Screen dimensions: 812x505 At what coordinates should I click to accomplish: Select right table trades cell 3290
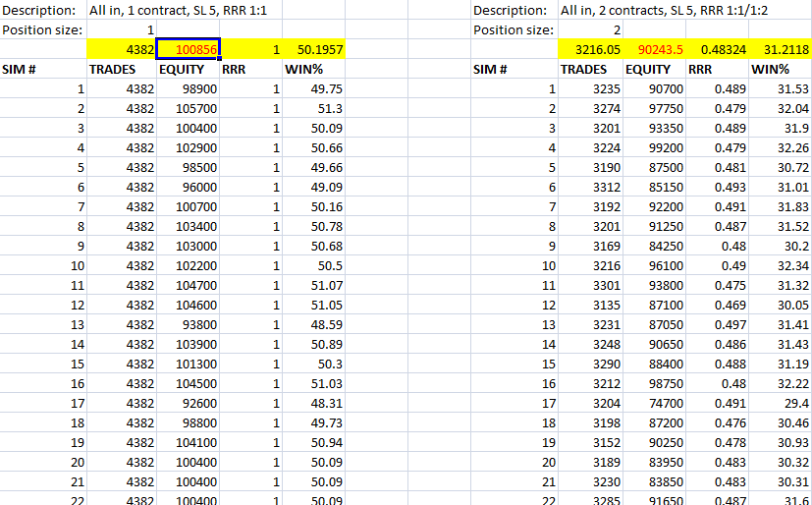(591, 365)
